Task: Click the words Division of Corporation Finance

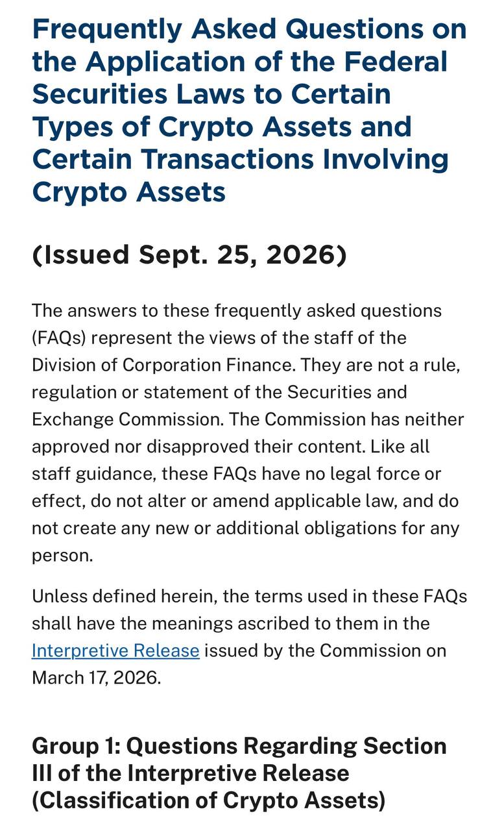Action: point(163,365)
